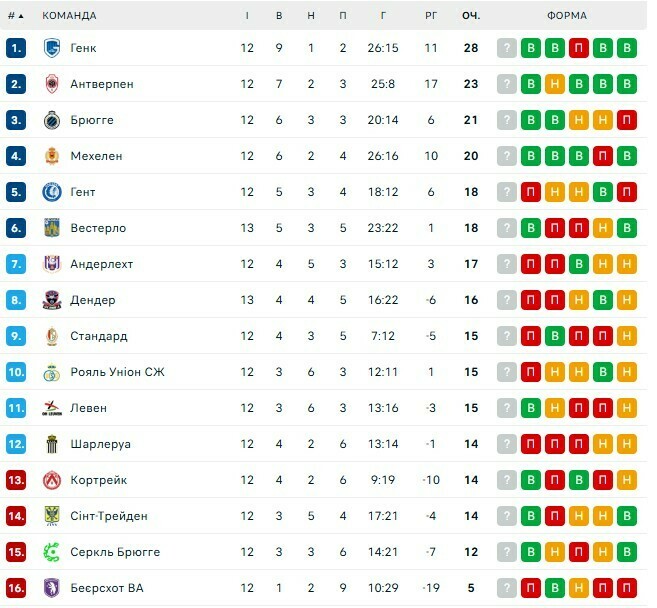Open the Club Brugge crest icon

click(52, 120)
